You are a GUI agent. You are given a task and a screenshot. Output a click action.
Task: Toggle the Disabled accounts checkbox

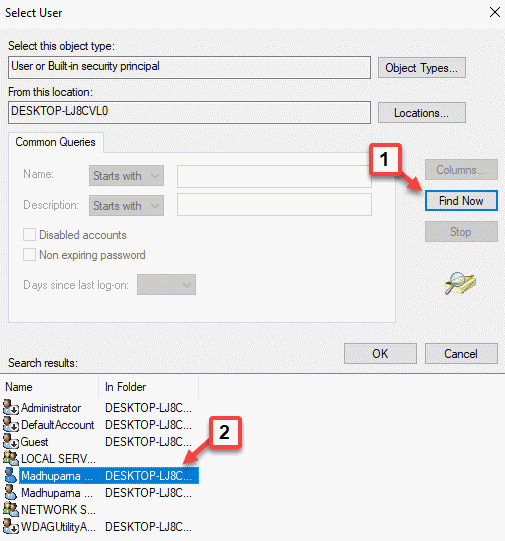[x=29, y=235]
